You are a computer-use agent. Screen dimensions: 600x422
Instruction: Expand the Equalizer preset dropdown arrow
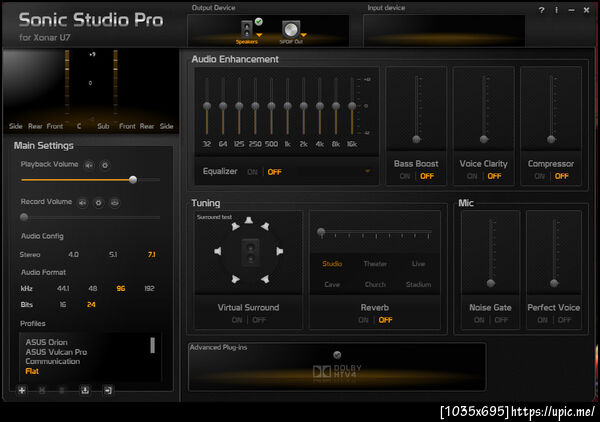point(367,171)
